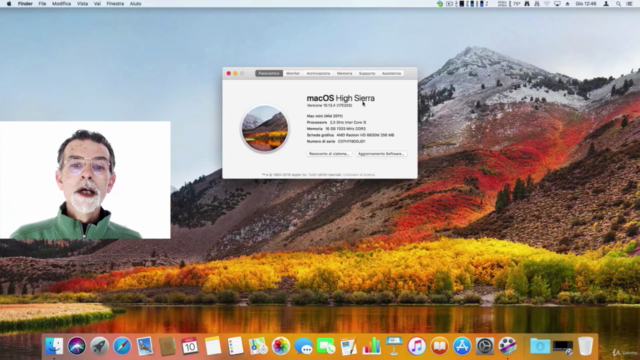Open the Finder menu

pos(25,4)
